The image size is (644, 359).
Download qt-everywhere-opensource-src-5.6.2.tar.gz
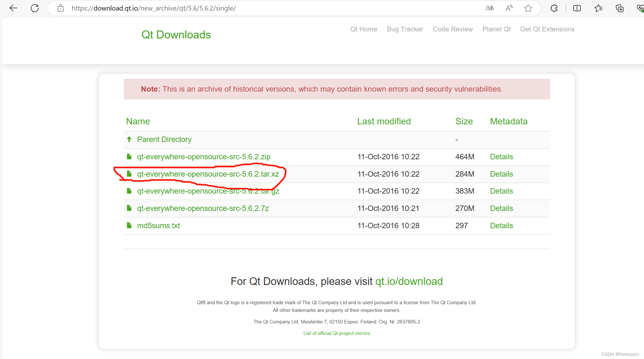click(x=208, y=191)
